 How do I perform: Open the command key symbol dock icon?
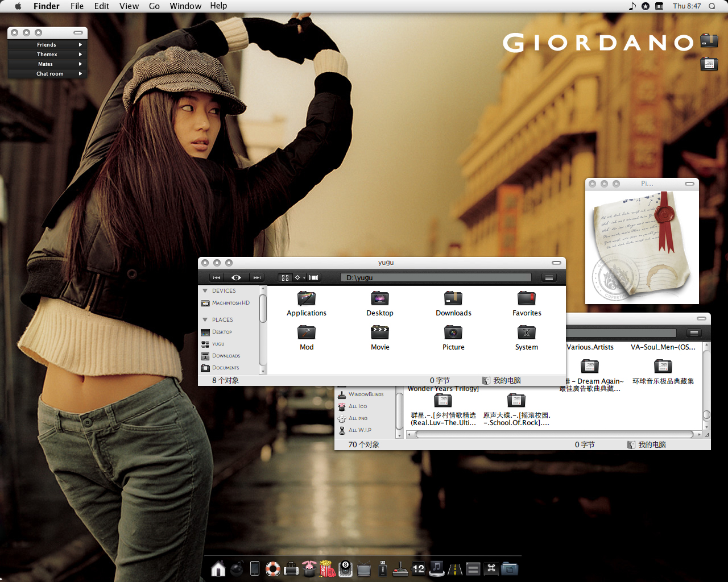tap(491, 568)
